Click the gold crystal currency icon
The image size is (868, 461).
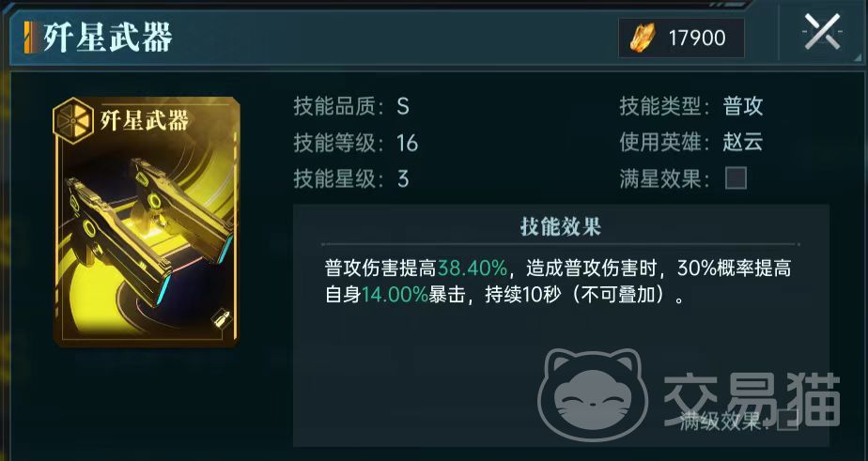pos(643,38)
